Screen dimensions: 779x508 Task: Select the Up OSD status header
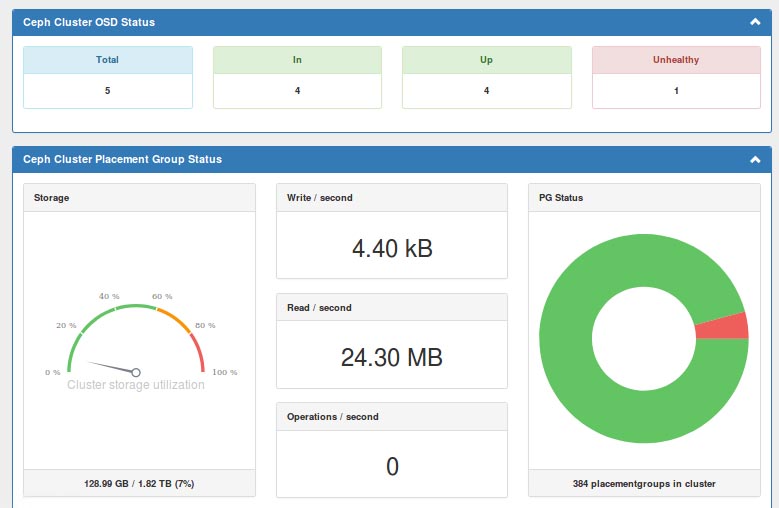(x=486, y=60)
